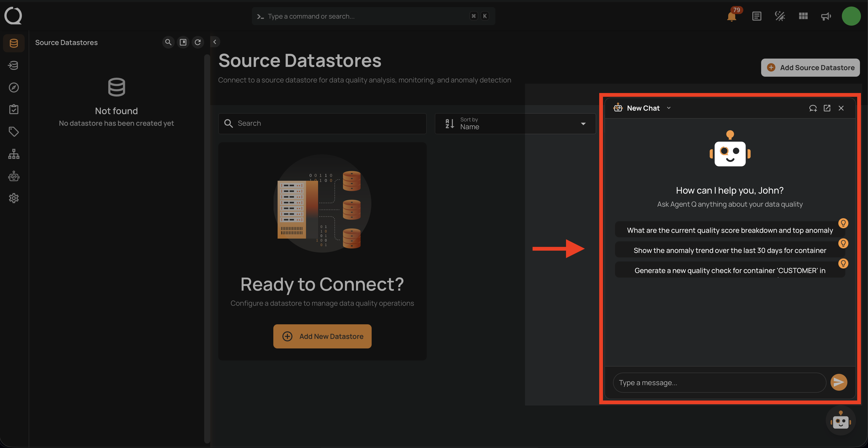This screenshot has height=448, width=868.
Task: Toggle the side panel layout icon
Action: coord(183,42)
